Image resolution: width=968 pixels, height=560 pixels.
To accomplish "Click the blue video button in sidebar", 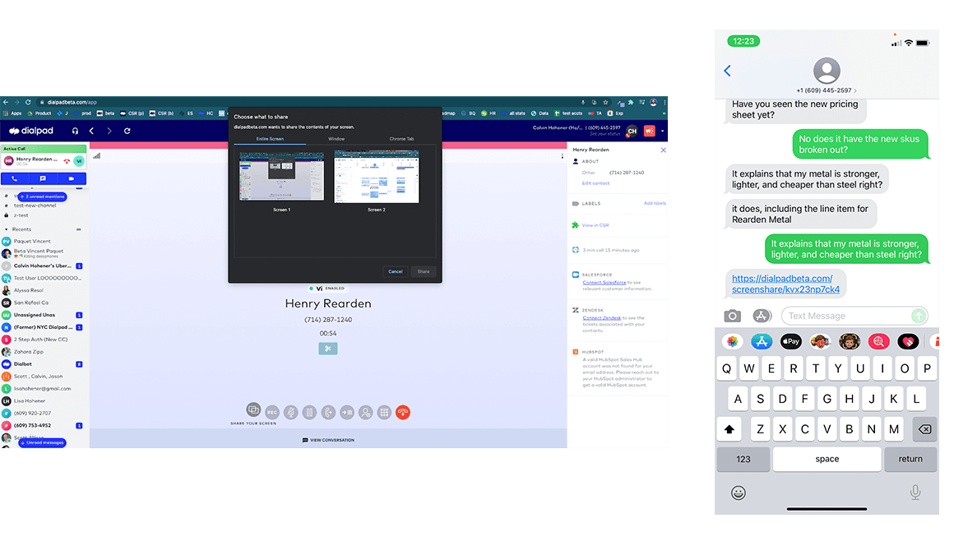I will [x=71, y=178].
